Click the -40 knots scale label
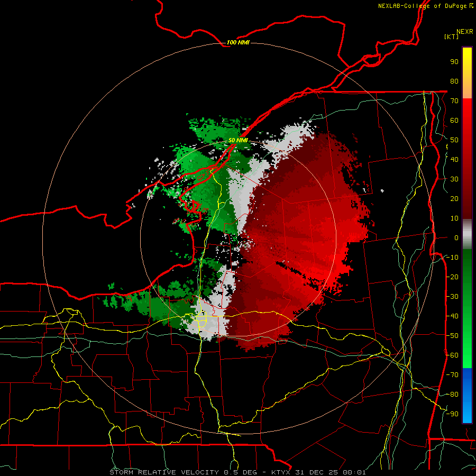476x476 pixels. coord(452,316)
